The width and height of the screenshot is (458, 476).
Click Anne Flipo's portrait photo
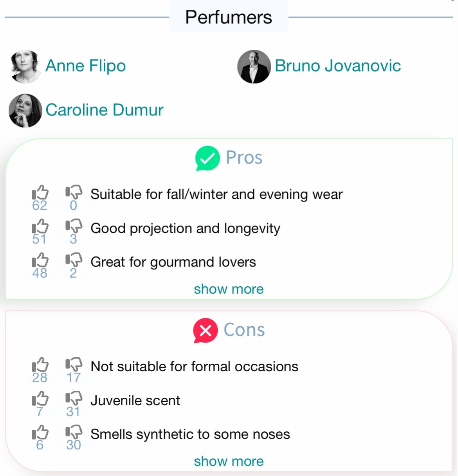[25, 66]
